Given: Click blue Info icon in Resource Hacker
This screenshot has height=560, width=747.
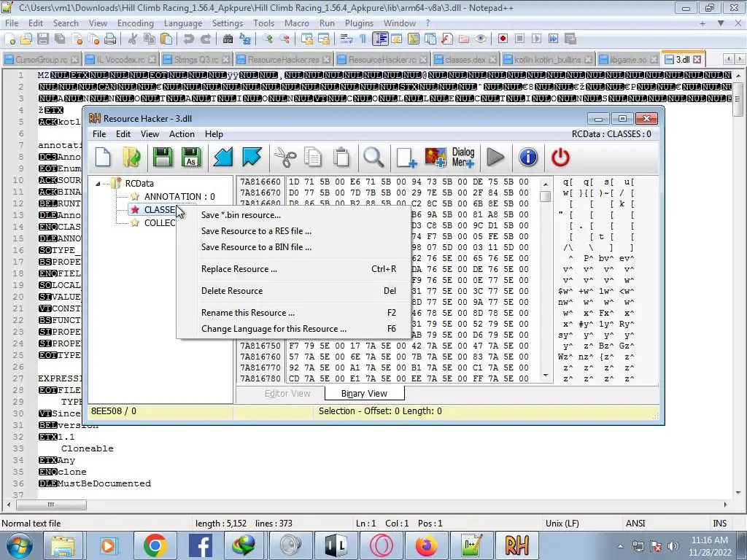Looking at the screenshot, I should pyautogui.click(x=528, y=157).
